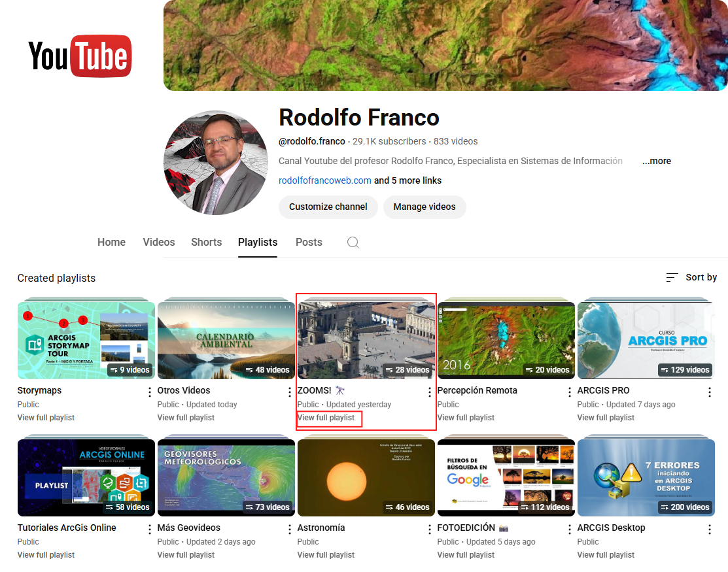Click the YouTube logo
The image size is (728, 572).
click(x=80, y=56)
